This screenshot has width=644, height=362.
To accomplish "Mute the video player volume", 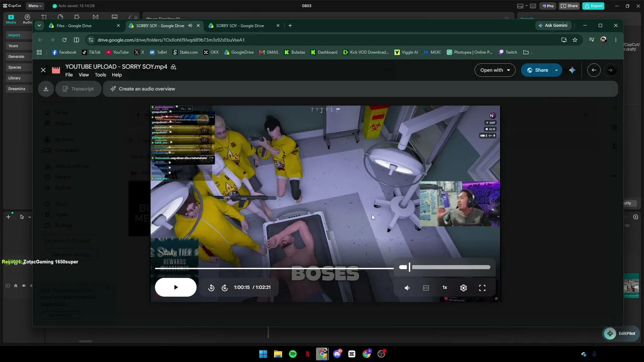I will pos(407,288).
